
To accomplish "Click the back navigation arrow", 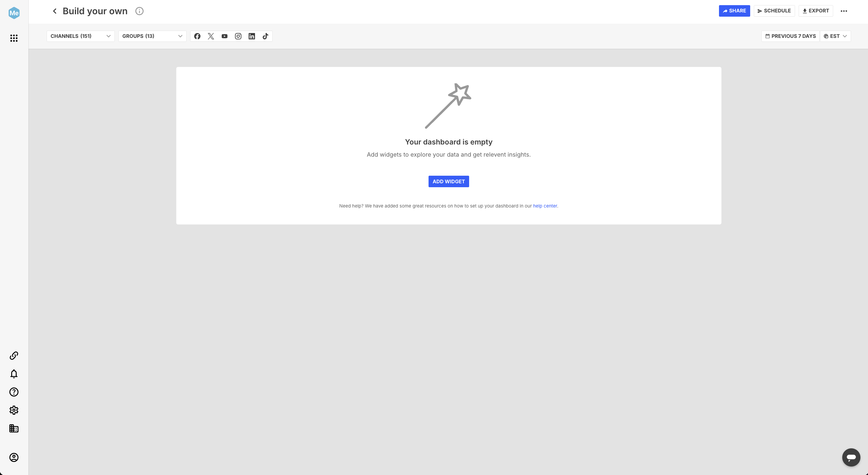I will click(54, 11).
